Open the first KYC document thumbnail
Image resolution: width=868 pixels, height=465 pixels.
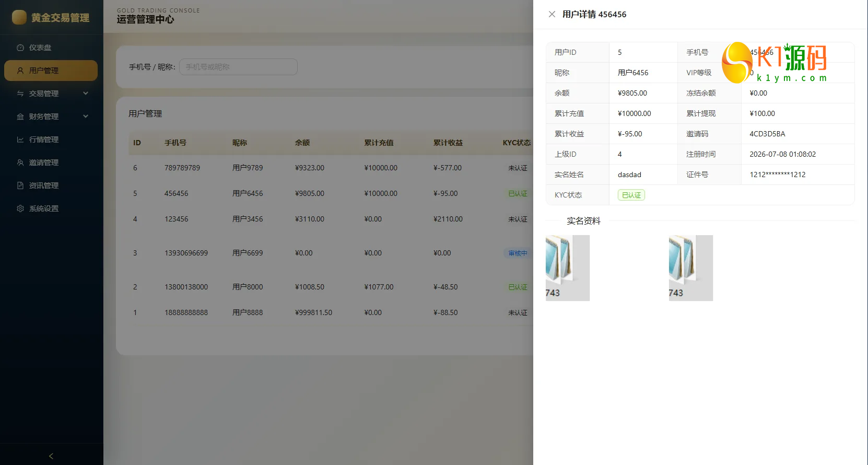[x=568, y=268]
